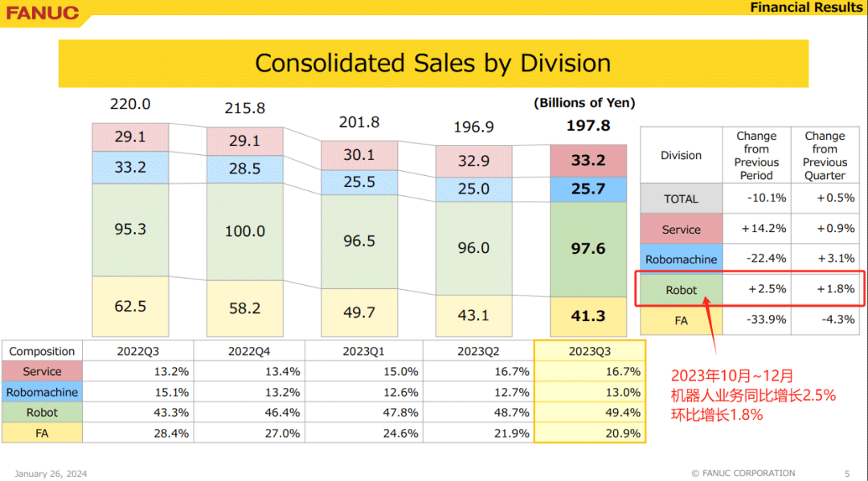The height and width of the screenshot is (481, 868).
Task: Click the -10.1% TOTAL change value
Action: [x=766, y=198]
